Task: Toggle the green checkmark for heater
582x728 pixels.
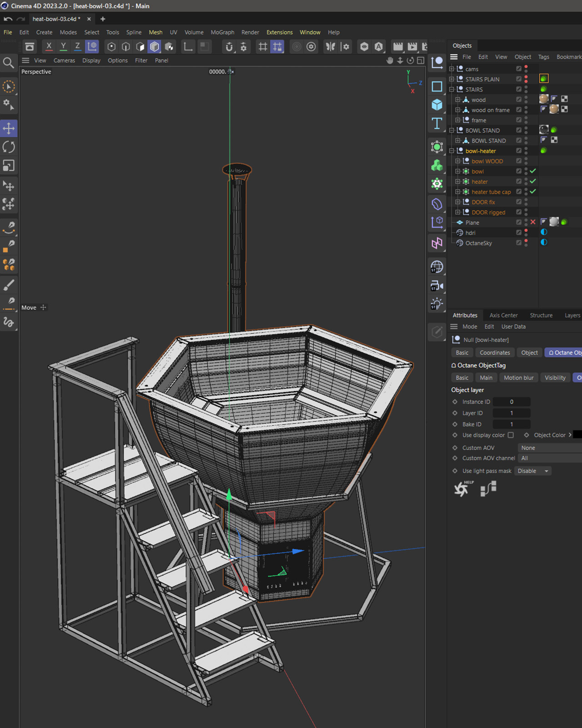Action: pos(533,181)
